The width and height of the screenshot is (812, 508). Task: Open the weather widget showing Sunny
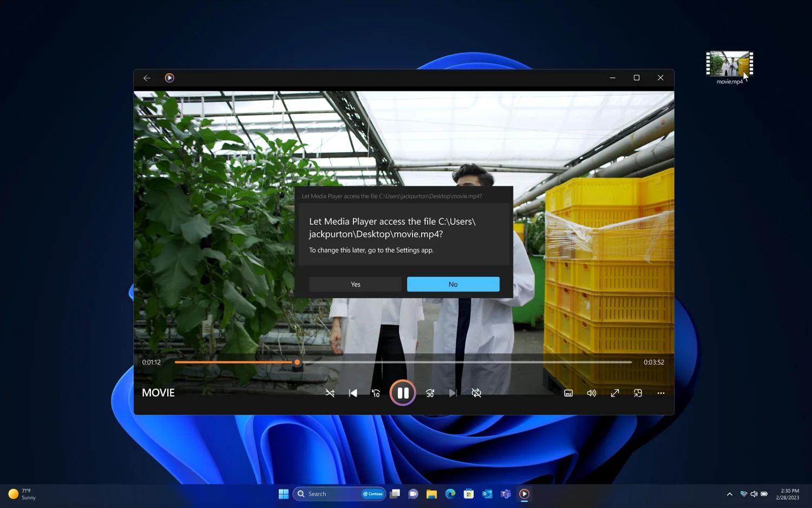(x=22, y=494)
